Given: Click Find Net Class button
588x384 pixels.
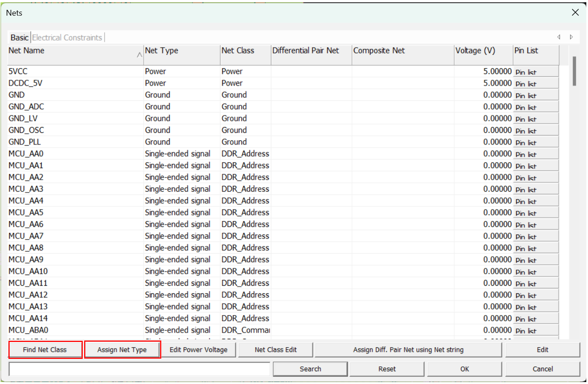Looking at the screenshot, I should click(x=45, y=350).
